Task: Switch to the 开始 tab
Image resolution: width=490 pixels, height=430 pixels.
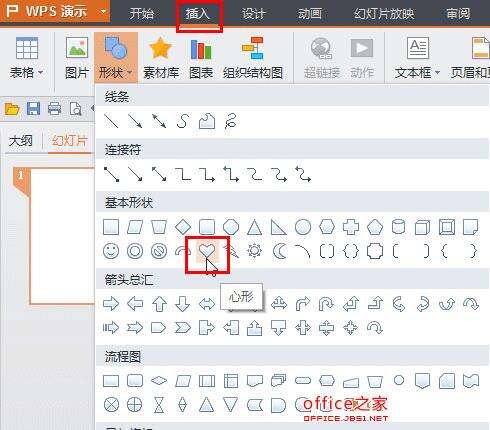Action: coord(142,14)
